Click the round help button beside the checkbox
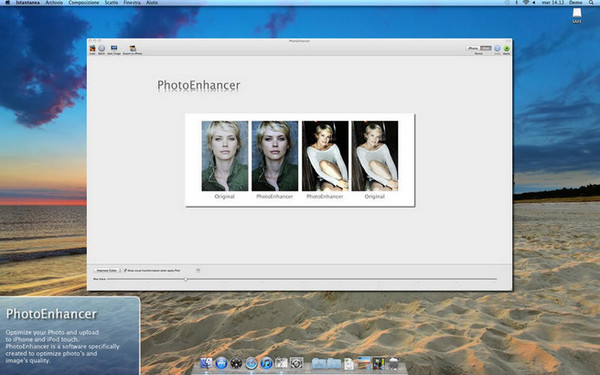This screenshot has height=375, width=600. coord(198,270)
